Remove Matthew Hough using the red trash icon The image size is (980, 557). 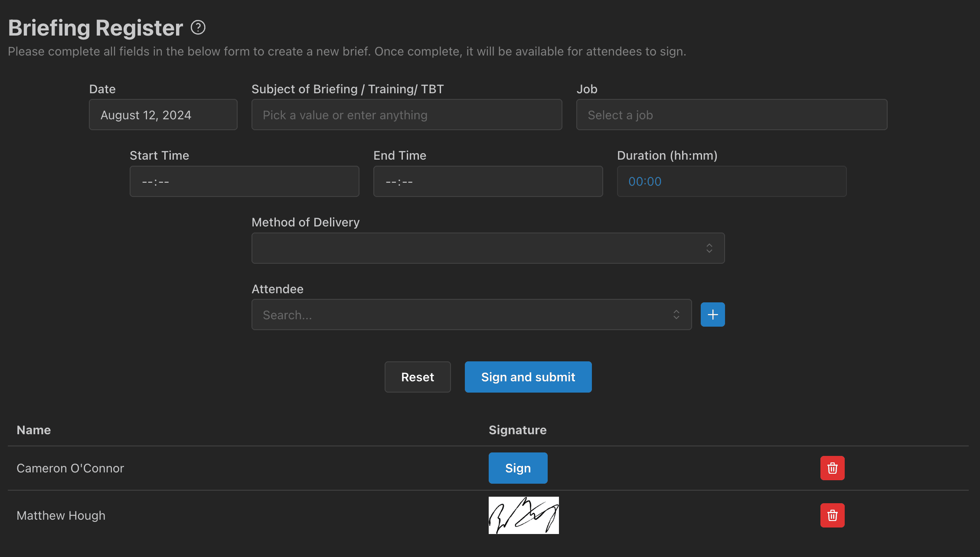pyautogui.click(x=832, y=515)
